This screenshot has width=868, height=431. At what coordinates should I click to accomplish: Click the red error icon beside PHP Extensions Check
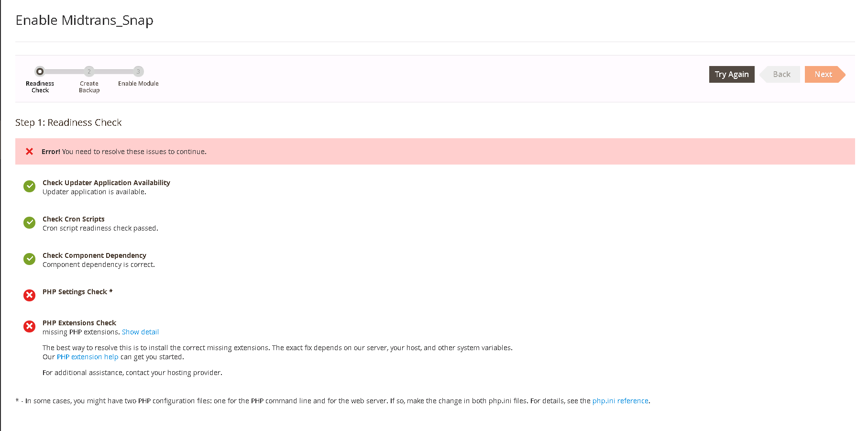click(29, 326)
